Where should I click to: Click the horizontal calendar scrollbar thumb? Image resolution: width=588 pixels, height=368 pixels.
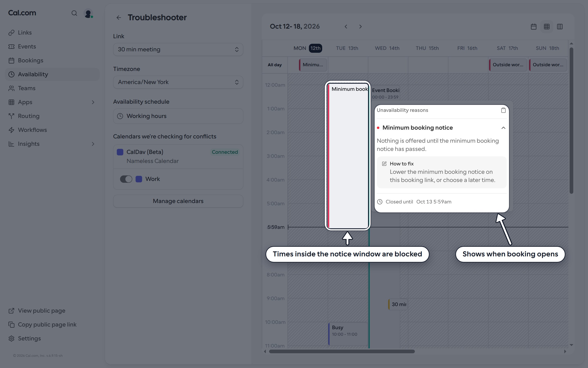(342, 351)
